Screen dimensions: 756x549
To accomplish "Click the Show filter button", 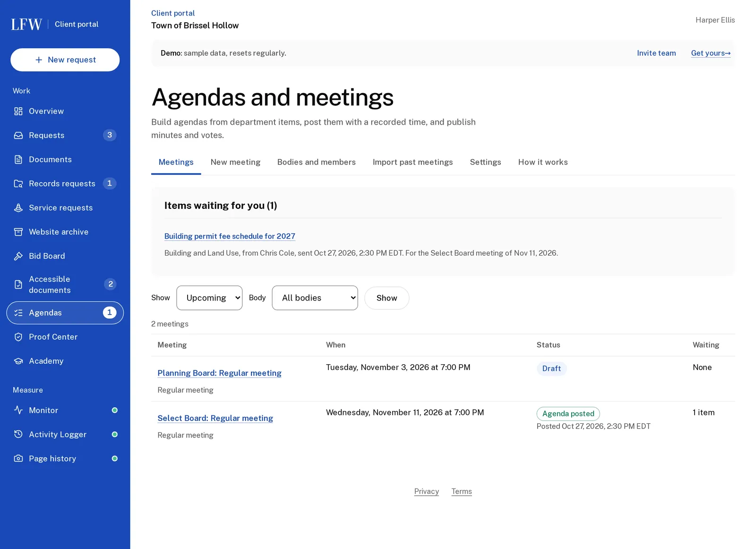I will tap(387, 298).
